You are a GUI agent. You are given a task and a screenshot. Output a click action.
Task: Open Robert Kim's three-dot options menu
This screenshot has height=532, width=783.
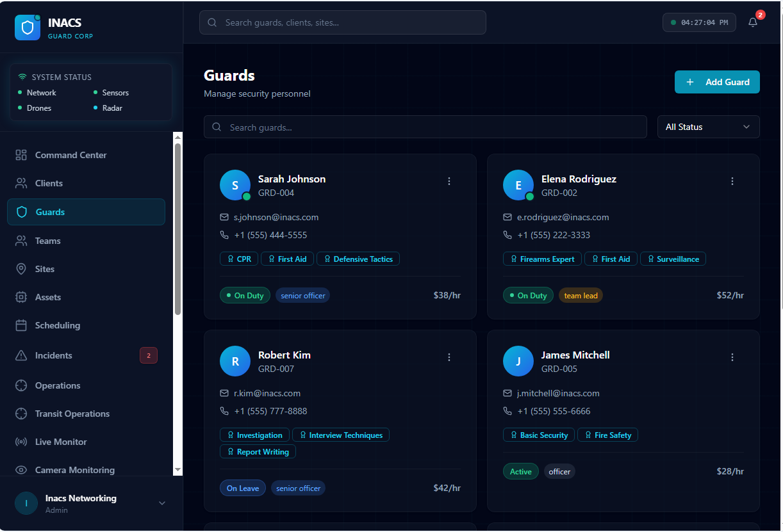449,357
